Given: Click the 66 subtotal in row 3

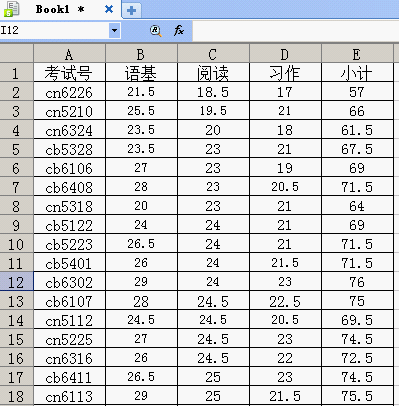Looking at the screenshot, I should tap(357, 110).
